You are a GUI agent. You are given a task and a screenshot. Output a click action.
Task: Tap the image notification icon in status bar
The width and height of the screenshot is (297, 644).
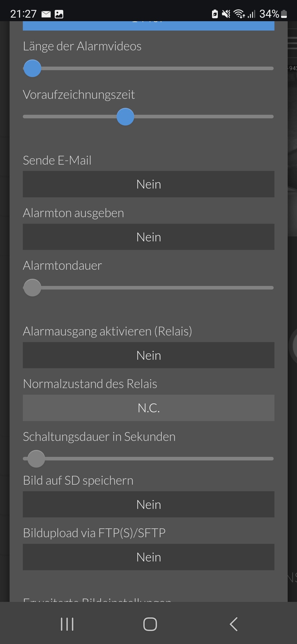click(59, 14)
